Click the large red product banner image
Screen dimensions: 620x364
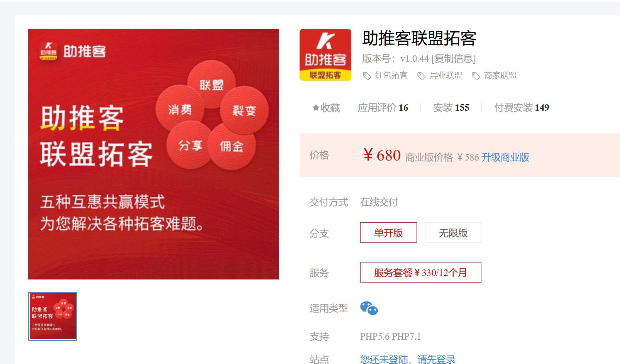tap(153, 154)
